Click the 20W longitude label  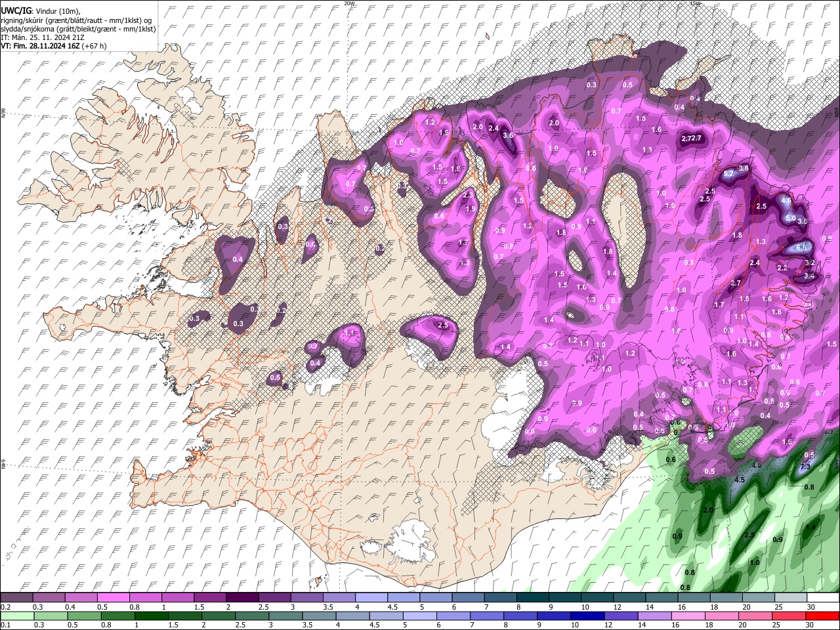click(x=350, y=3)
